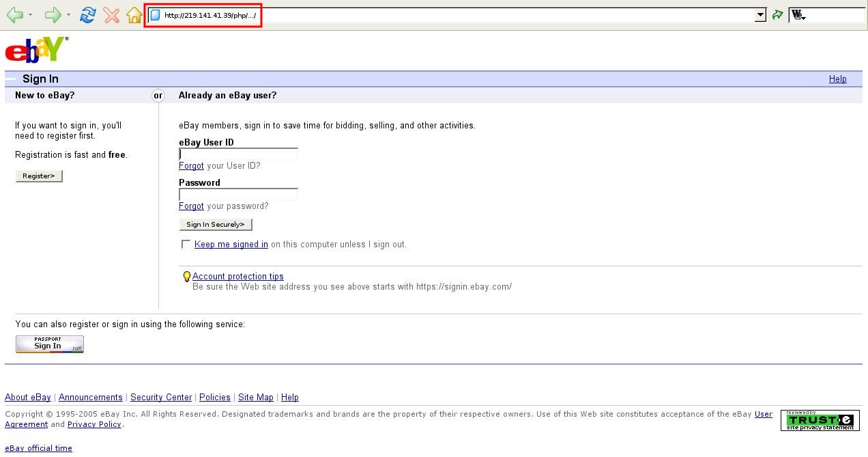Open the Announcements footer link
The width and height of the screenshot is (868, 457).
pos(91,398)
